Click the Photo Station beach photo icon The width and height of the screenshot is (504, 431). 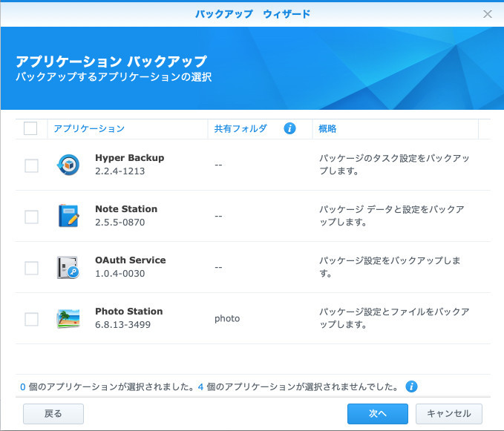point(68,318)
